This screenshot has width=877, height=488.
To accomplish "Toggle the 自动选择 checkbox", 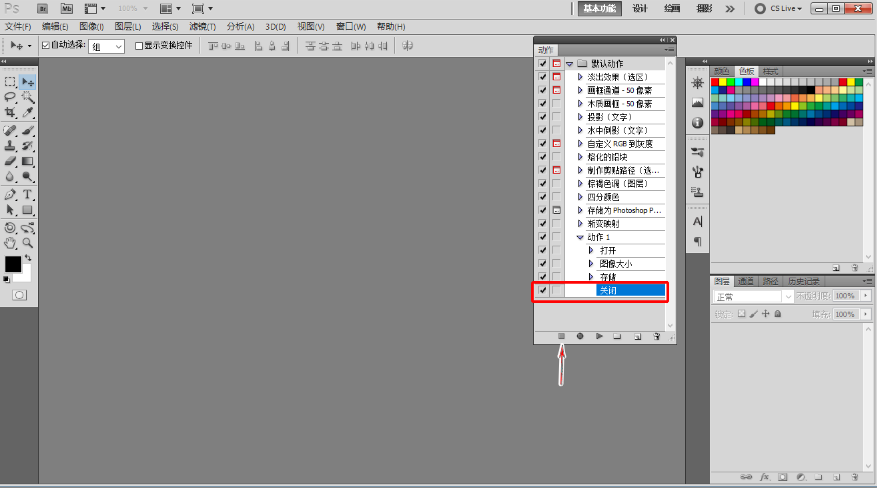I will point(46,46).
